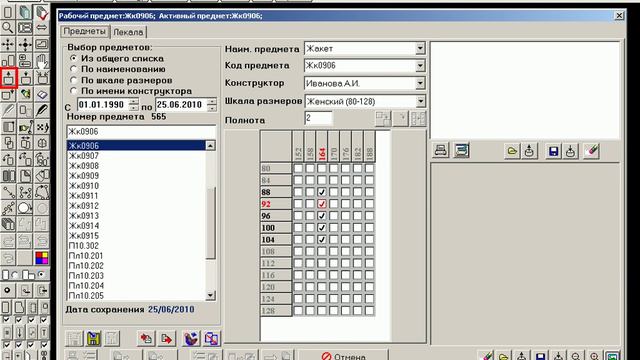Viewport: 640px width, 360px height.
Task: Click the import icon with red left arrow
Action: [146, 338]
